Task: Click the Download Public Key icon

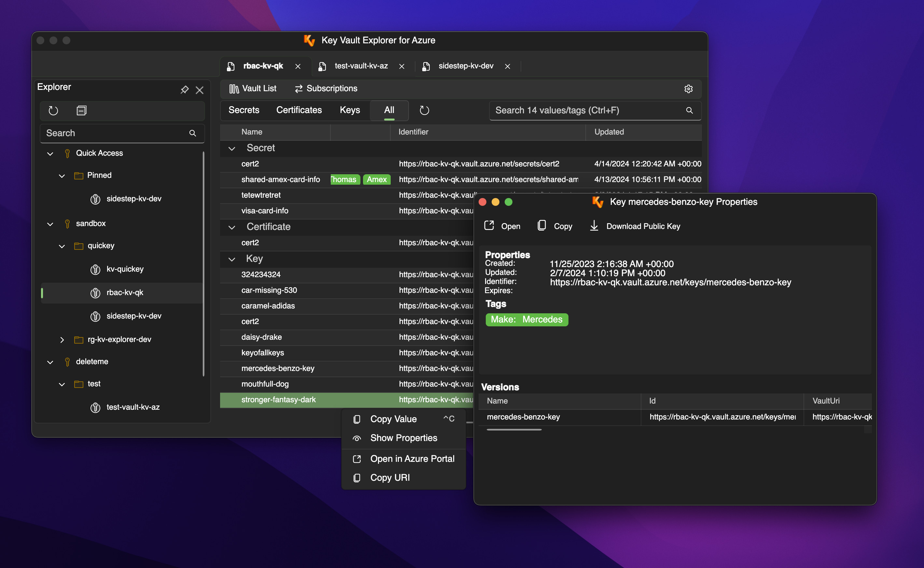Action: pyautogui.click(x=594, y=226)
